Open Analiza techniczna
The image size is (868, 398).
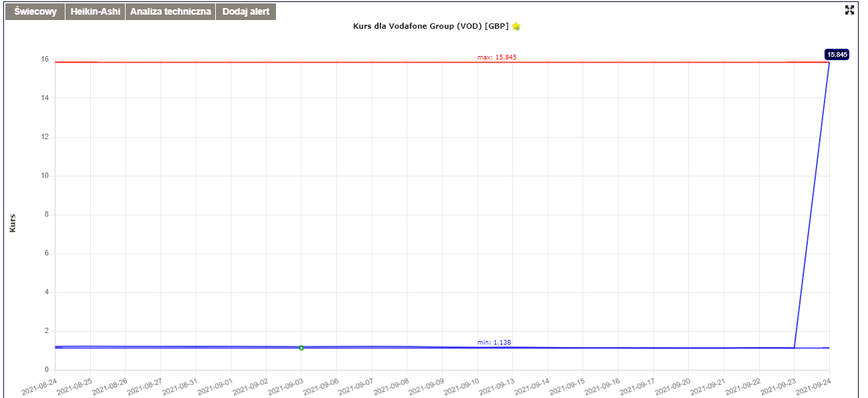[x=170, y=12]
